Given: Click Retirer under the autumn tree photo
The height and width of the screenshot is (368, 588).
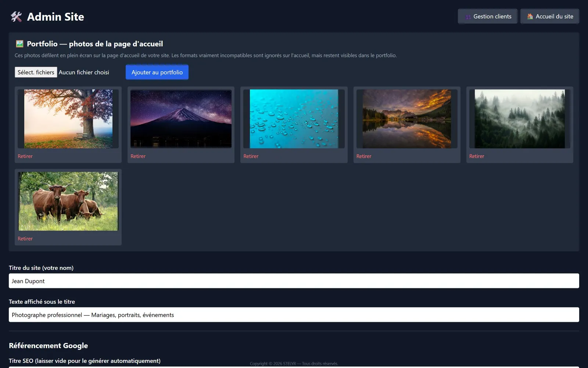Looking at the screenshot, I should pos(25,156).
